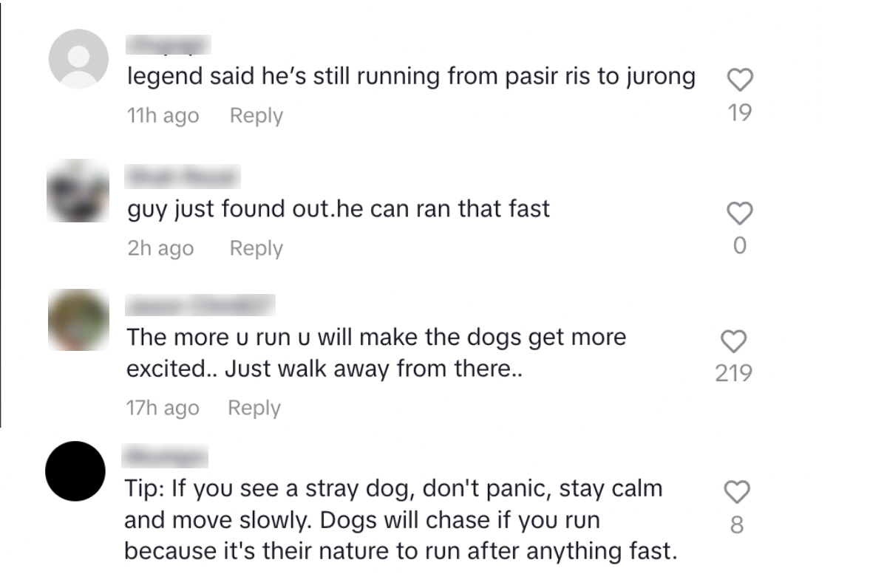Click the '2h ago' timestamp
This screenshot has width=887, height=588.
tap(160, 249)
